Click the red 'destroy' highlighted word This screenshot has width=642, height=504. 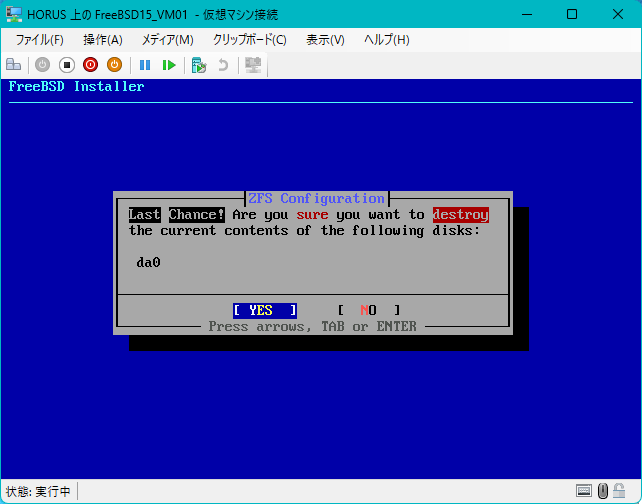[461, 215]
